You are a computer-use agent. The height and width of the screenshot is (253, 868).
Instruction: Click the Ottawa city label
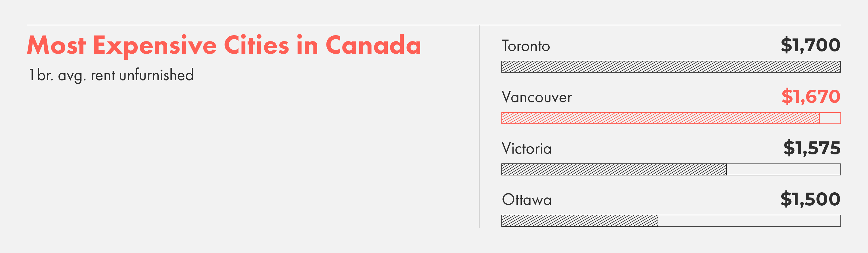pos(527,200)
